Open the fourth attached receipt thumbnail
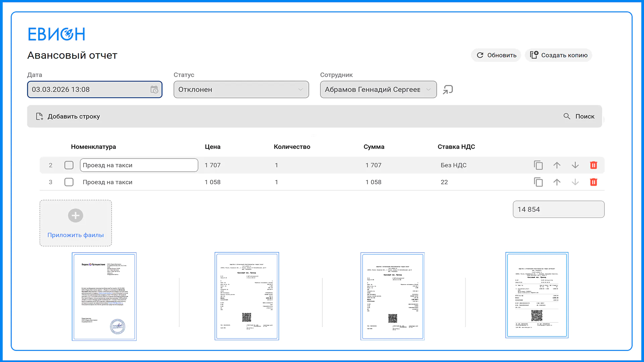This screenshot has width=644, height=362. tap(537, 295)
